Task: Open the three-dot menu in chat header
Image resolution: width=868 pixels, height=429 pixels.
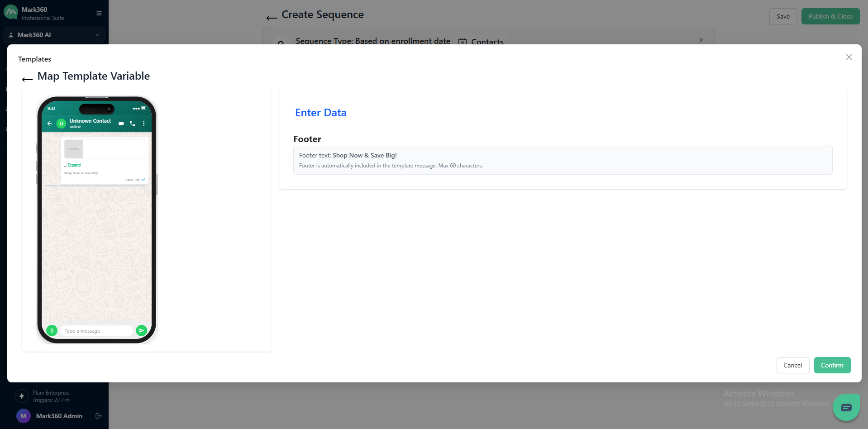Action: pos(144,124)
